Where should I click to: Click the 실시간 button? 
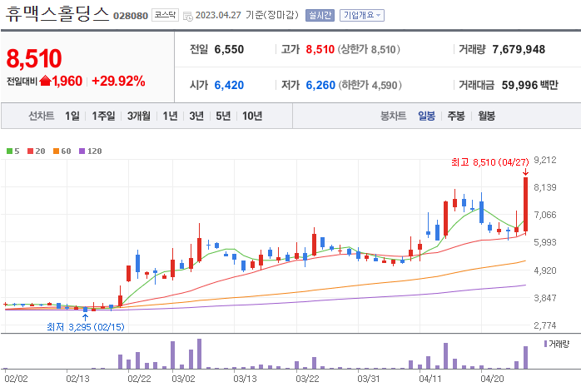(x=320, y=16)
